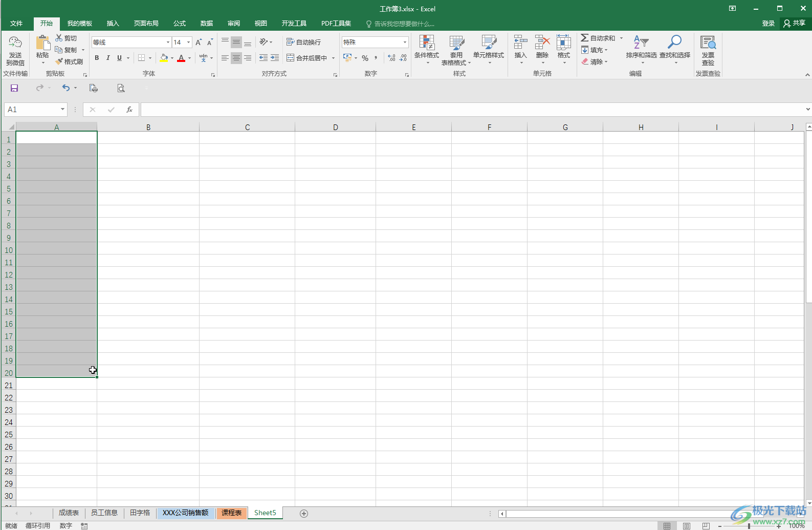Open Cell Styles gallery
Screen dimensions: 812x530
(489, 50)
